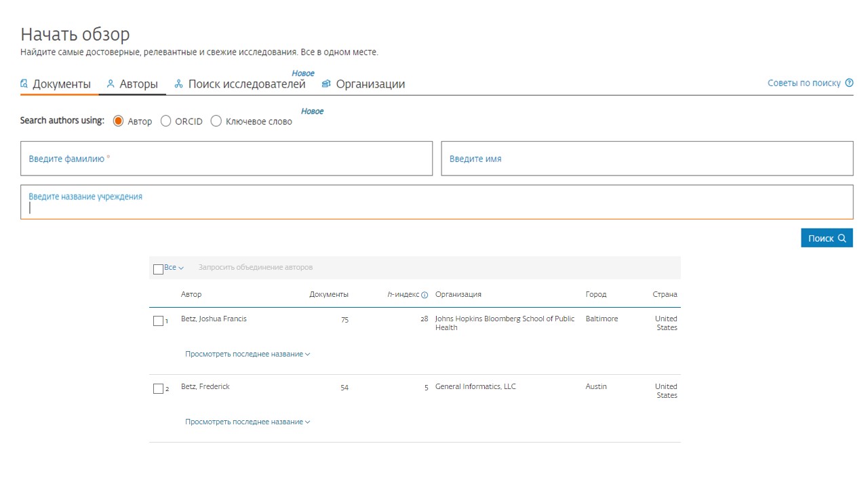Open the Все selection dropdown

(174, 268)
